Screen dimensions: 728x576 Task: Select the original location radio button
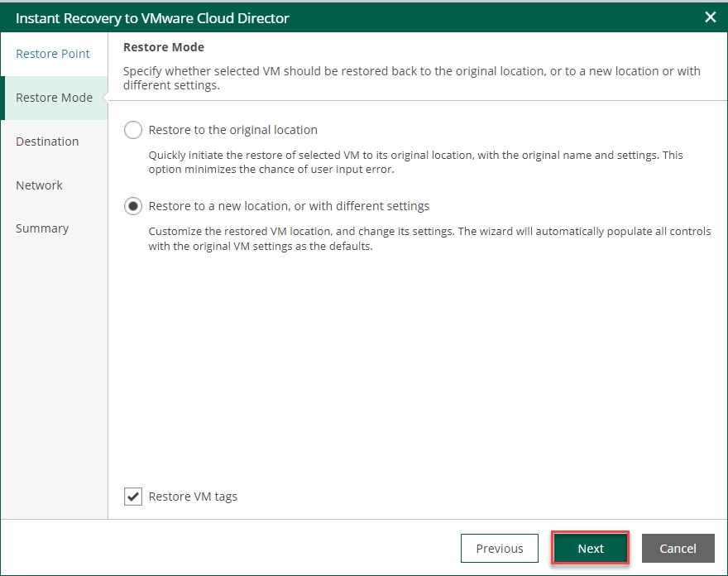[132, 130]
